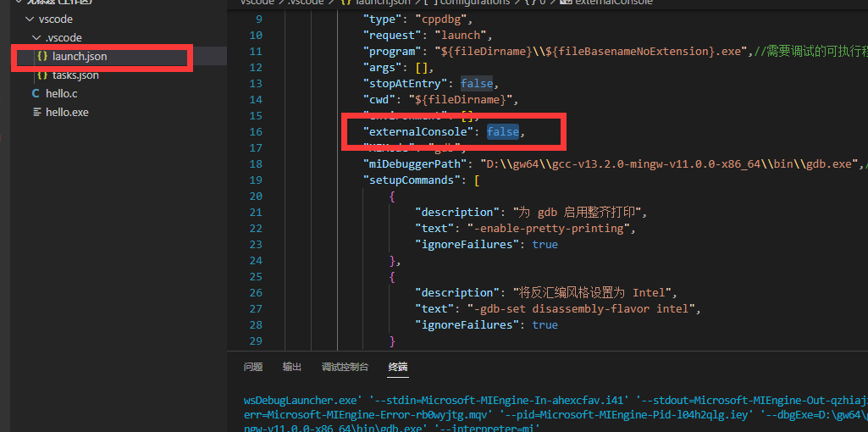Click the "${fileDirname}" value of cwd
868x432 pixels.
coord(462,100)
